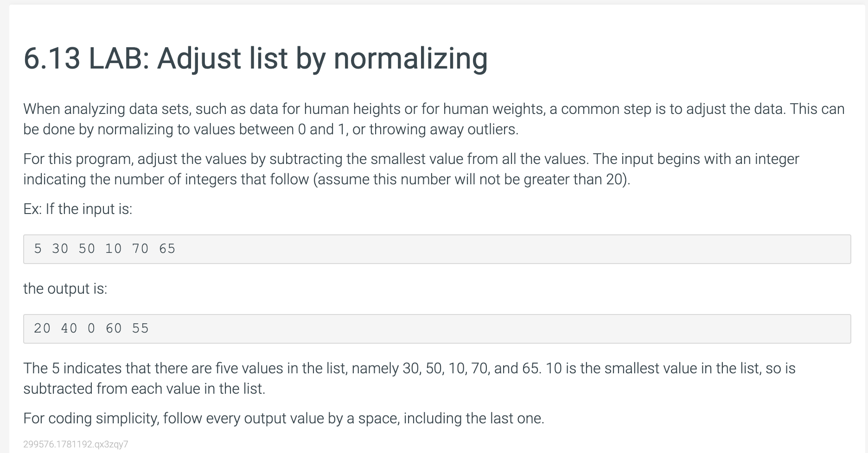This screenshot has height=453, width=868.
Task: Click the input example code box
Action: coord(437,249)
